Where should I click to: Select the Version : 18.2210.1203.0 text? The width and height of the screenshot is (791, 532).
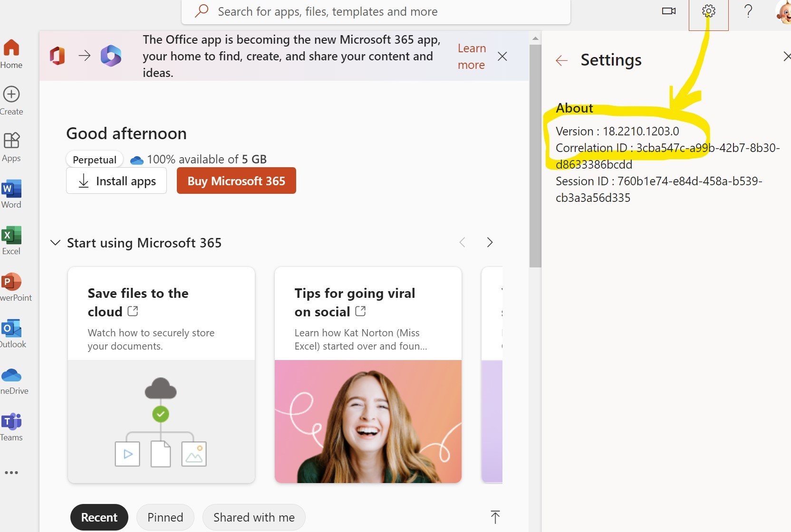point(617,131)
